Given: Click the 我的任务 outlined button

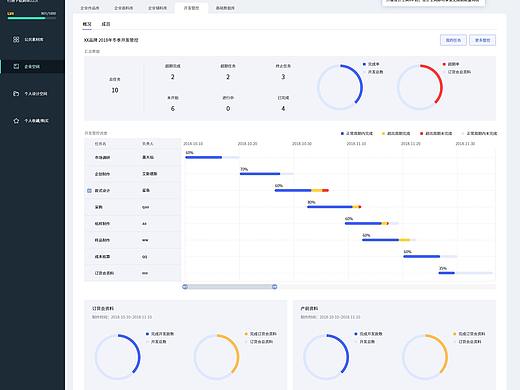Looking at the screenshot, I should coord(453,40).
